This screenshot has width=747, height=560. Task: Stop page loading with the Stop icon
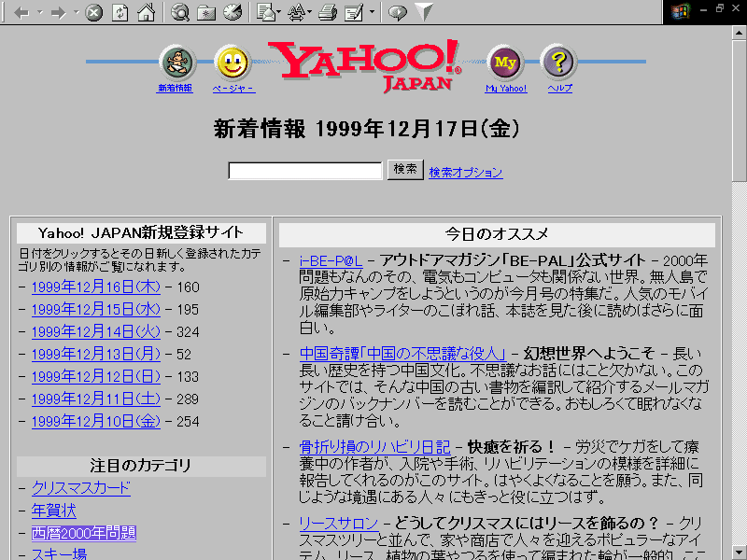coord(94,12)
